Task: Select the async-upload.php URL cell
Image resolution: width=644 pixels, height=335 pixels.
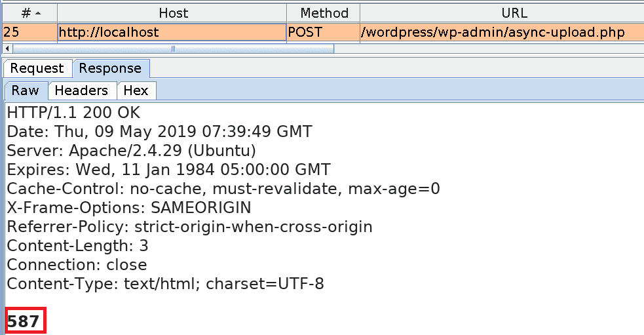Action: pyautogui.click(x=493, y=32)
